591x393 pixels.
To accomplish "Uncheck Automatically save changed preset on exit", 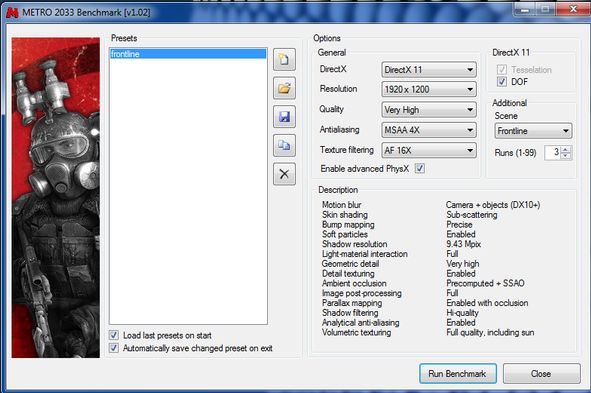I will 113,348.
